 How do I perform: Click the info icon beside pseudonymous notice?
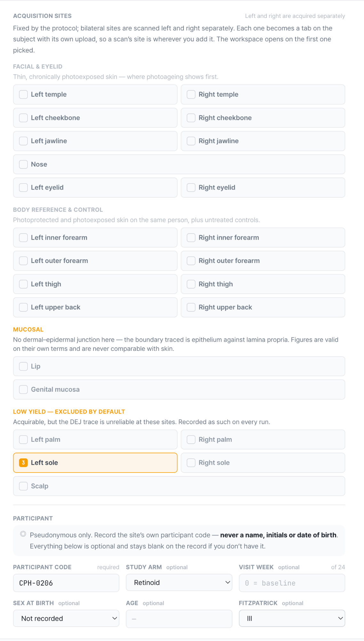click(x=23, y=534)
